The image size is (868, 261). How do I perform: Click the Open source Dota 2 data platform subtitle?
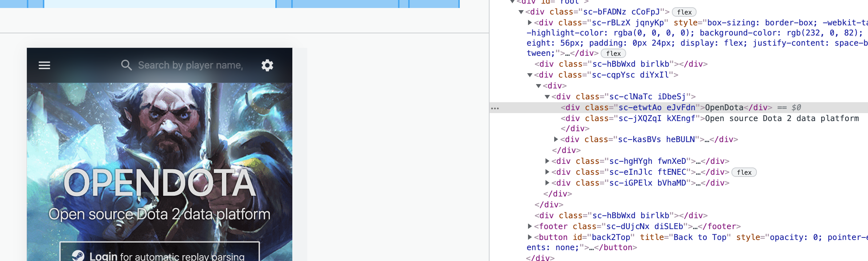(x=159, y=214)
